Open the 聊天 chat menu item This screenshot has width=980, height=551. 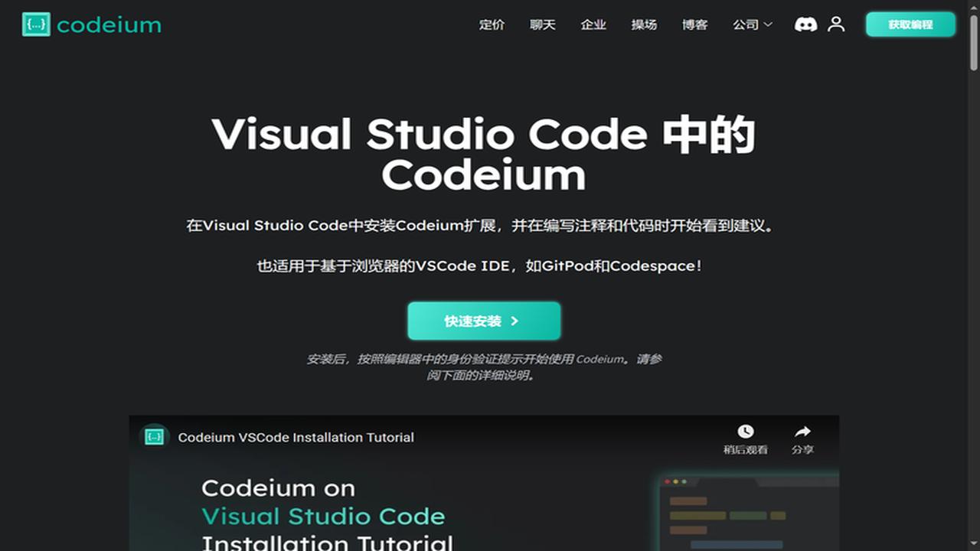tap(542, 24)
